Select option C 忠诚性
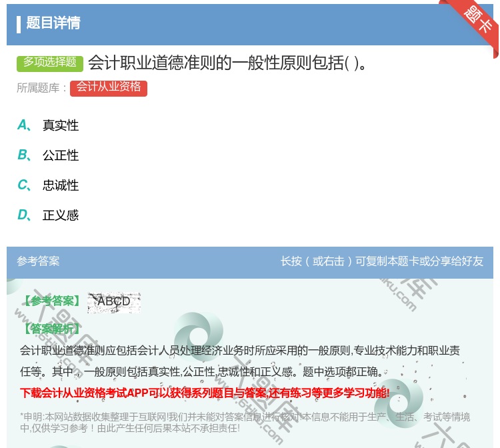The width and height of the screenshot is (500, 448). pos(48,185)
